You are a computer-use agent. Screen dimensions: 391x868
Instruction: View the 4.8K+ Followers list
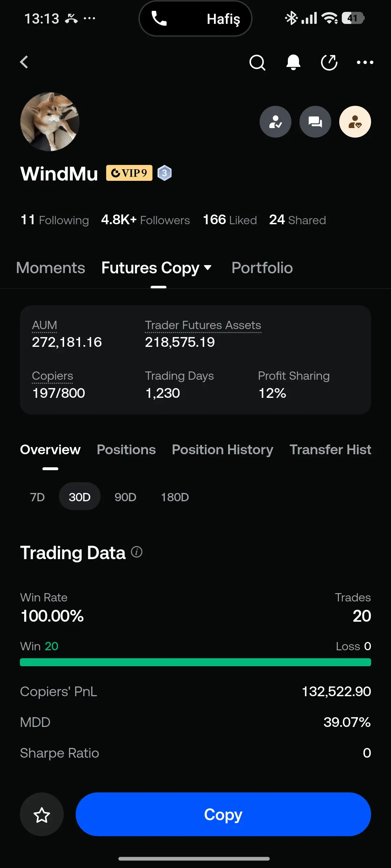pyautogui.click(x=146, y=220)
